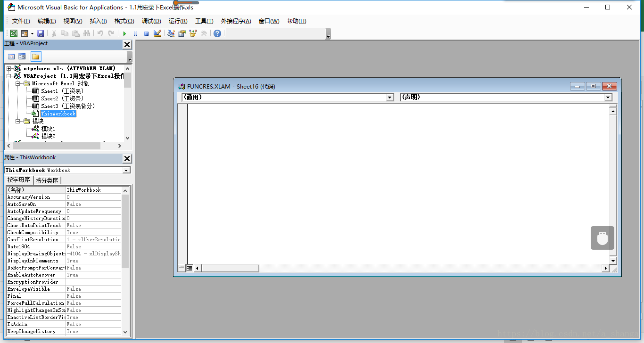
Task: Open the 帮助(H) menu
Action: point(297,21)
